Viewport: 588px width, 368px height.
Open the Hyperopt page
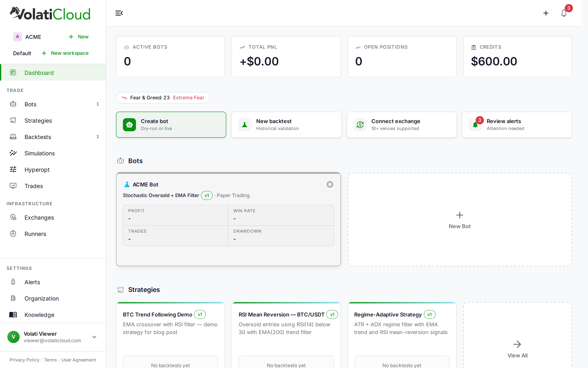click(x=53, y=169)
